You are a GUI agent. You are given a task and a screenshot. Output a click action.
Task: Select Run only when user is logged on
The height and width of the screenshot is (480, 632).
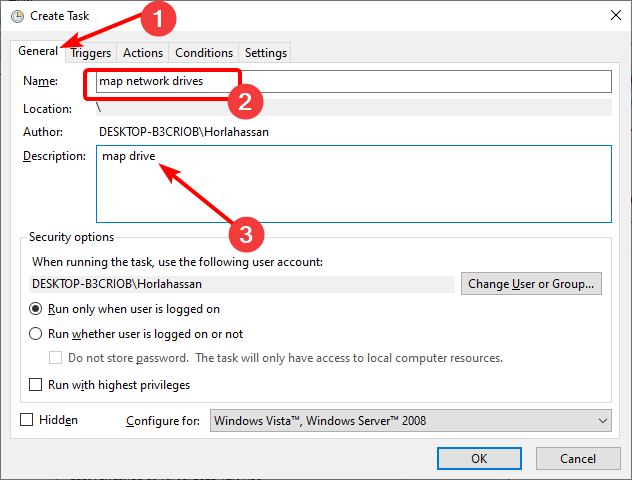36,309
